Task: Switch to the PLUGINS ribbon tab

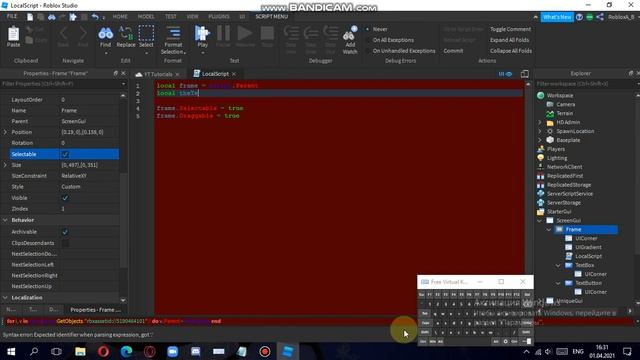Action: [x=219, y=17]
